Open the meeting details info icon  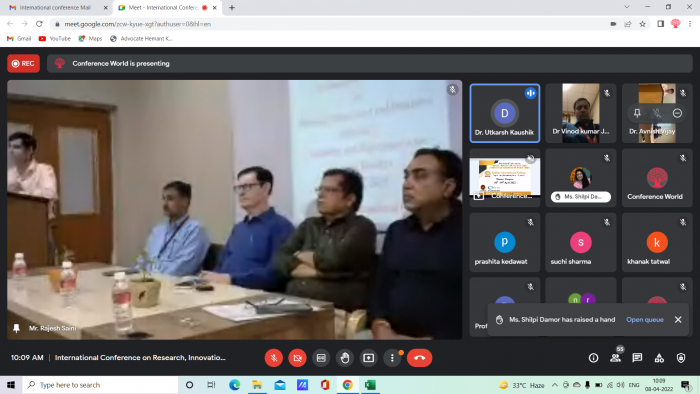coord(593,358)
